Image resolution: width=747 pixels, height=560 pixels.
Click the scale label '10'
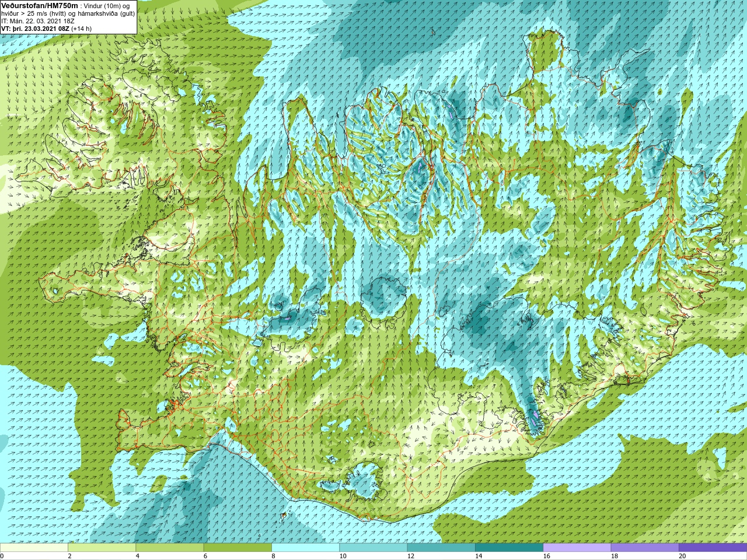(x=343, y=556)
